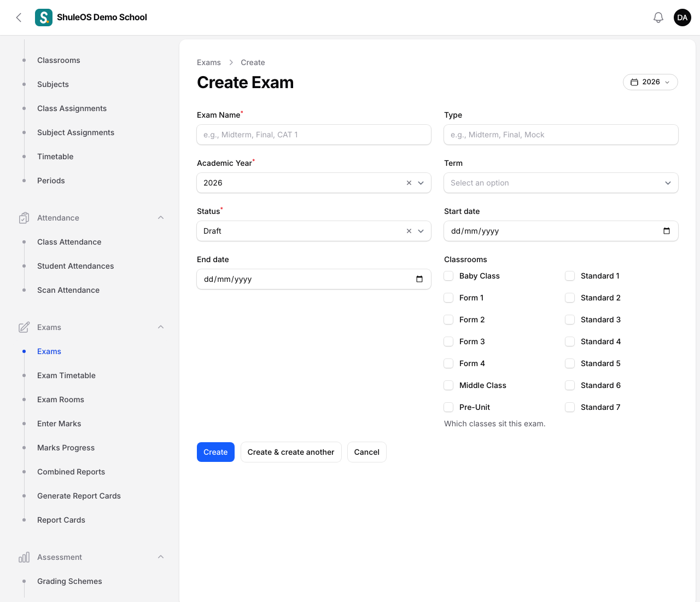Enable the Middle Class checkbox
Image resolution: width=700 pixels, height=602 pixels.
pyautogui.click(x=448, y=385)
